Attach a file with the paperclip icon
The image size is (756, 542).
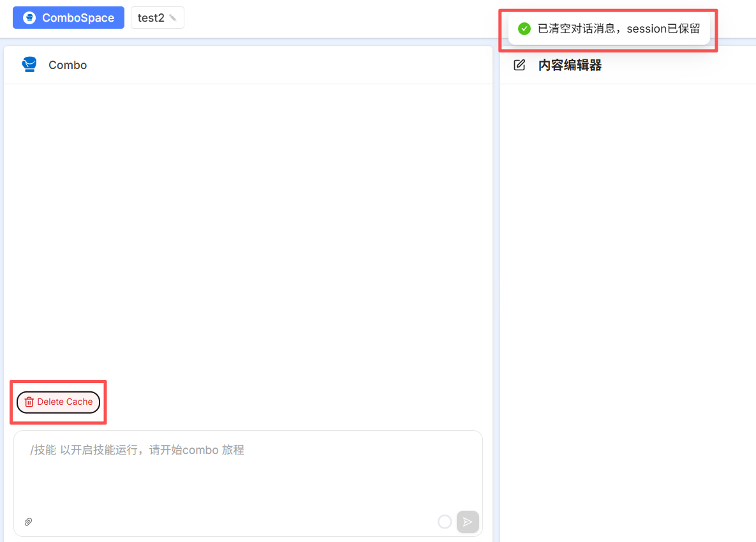point(28,522)
